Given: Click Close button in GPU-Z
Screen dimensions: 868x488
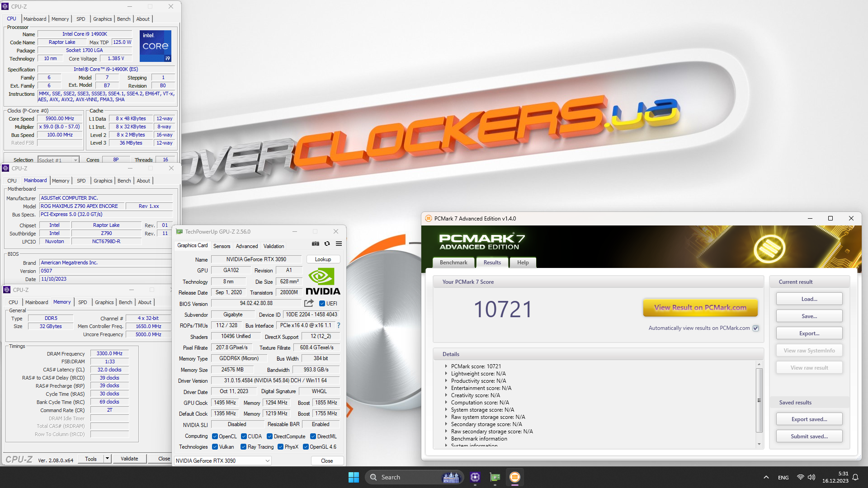Looking at the screenshot, I should click(327, 461).
